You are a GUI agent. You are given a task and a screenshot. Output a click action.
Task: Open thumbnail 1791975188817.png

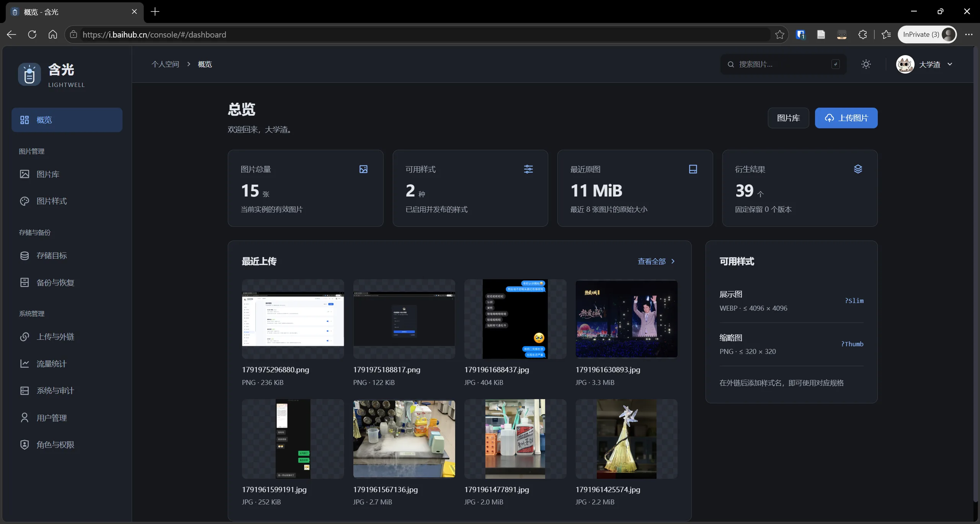(404, 319)
